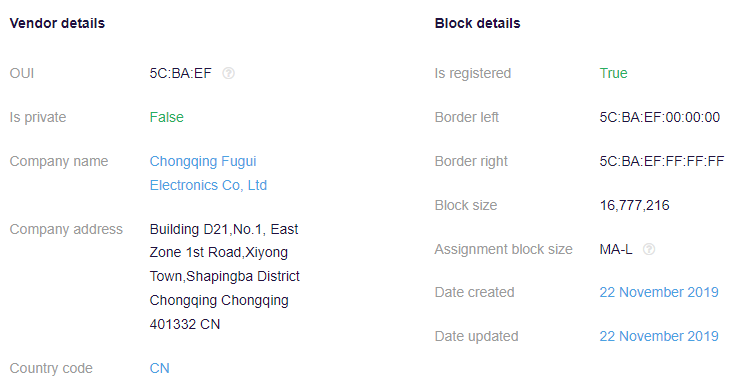Open the Date created 22 November 2019 link
Screen dimensions: 735x382
click(x=659, y=292)
